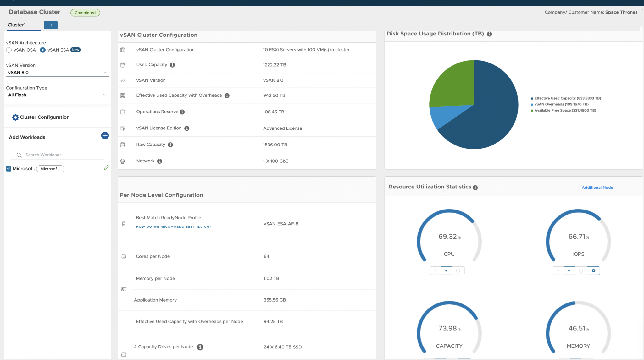Open the vSAN Version dropdown
The height and width of the screenshot is (360, 644).
pos(105,72)
